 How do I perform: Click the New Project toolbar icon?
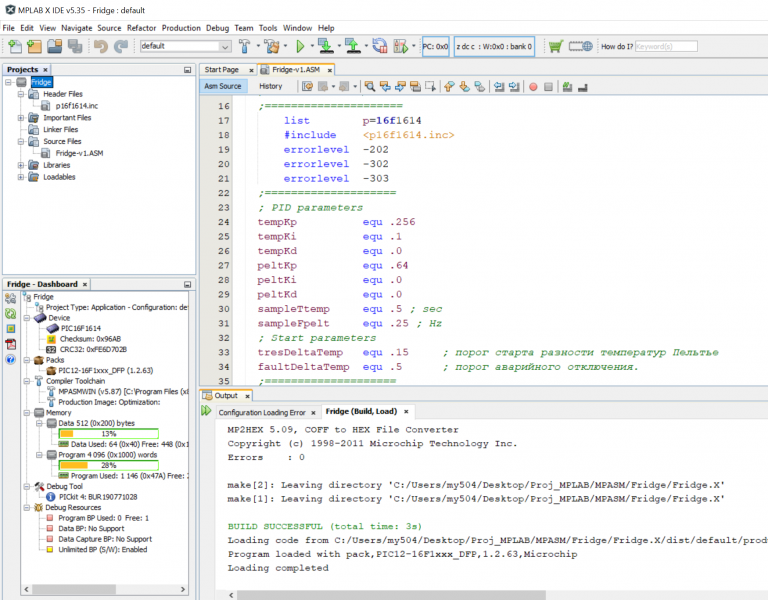coord(34,47)
